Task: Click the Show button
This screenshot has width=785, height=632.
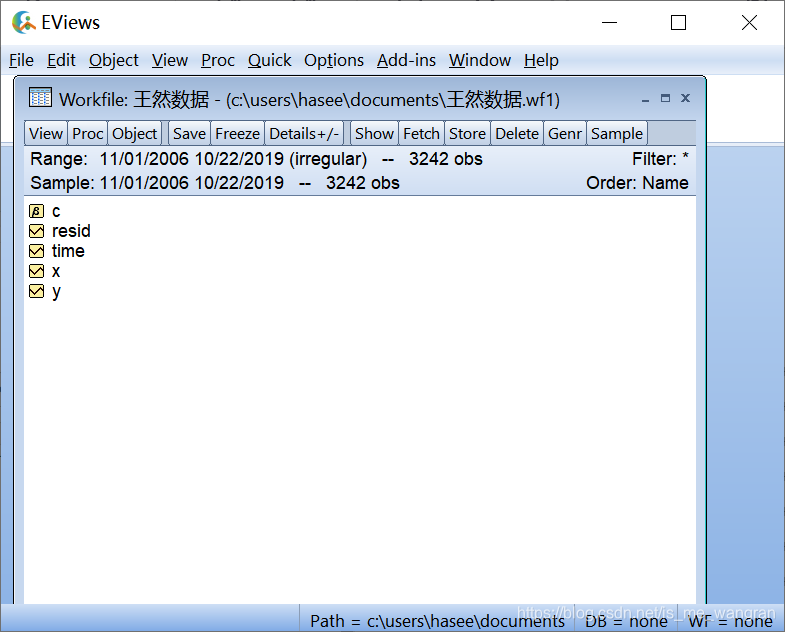Action: (374, 133)
